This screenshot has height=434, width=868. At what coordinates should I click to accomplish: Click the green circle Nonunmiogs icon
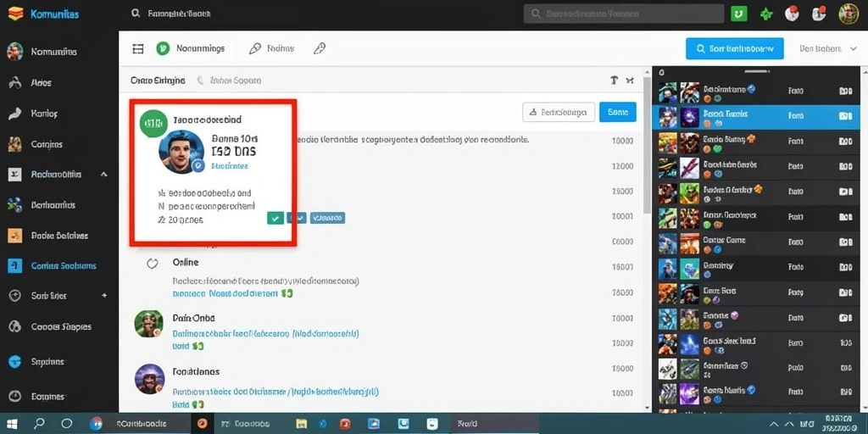[x=163, y=48]
